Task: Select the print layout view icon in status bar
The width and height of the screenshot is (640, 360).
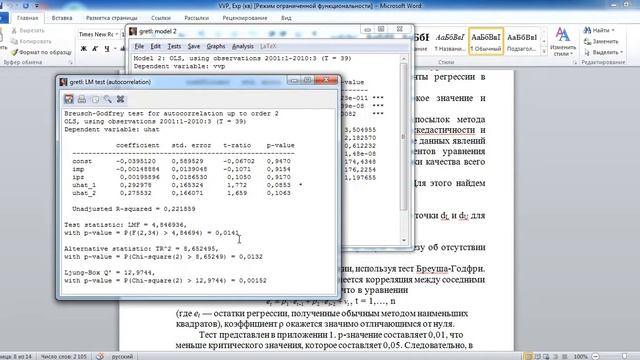Action: (x=528, y=356)
